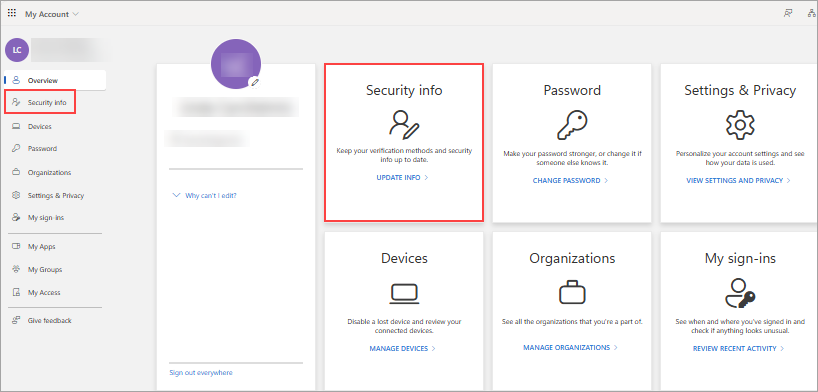Click the My Access sidebar icon
818x392 pixels.
[16, 292]
